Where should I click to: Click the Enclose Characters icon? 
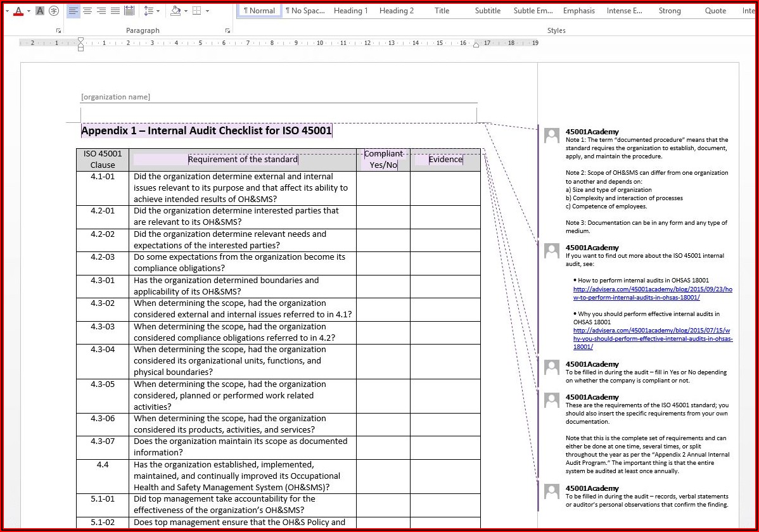pyautogui.click(x=54, y=11)
